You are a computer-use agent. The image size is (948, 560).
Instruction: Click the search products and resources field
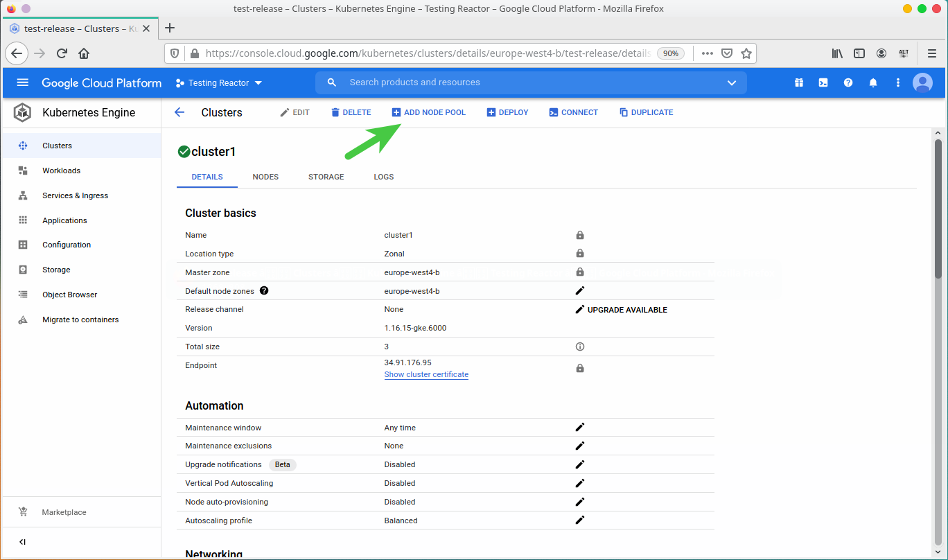pos(531,82)
